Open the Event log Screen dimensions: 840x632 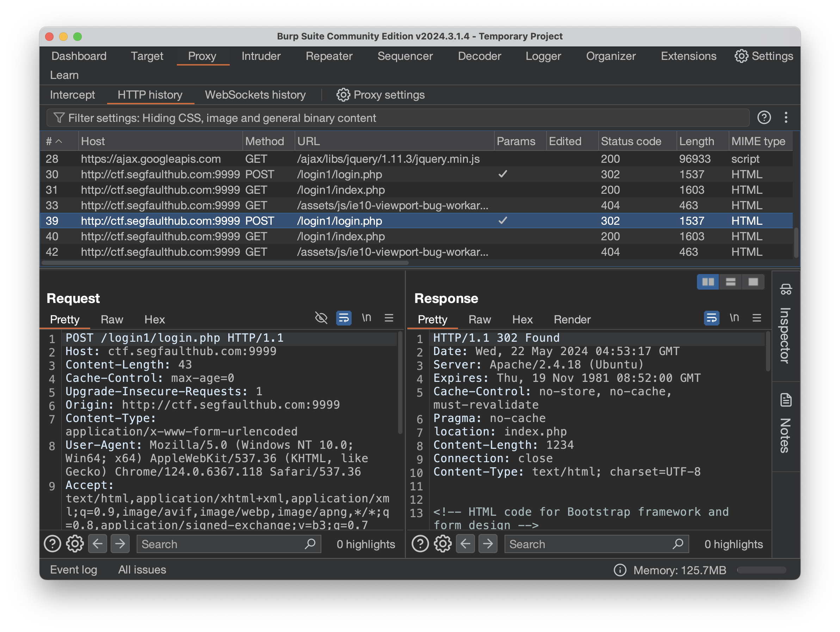(x=74, y=570)
